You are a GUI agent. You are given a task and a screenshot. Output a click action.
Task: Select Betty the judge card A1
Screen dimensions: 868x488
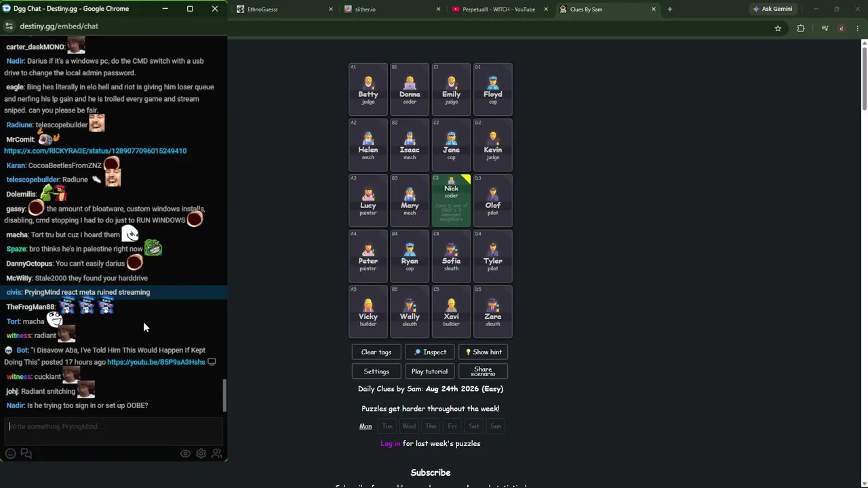pyautogui.click(x=368, y=89)
